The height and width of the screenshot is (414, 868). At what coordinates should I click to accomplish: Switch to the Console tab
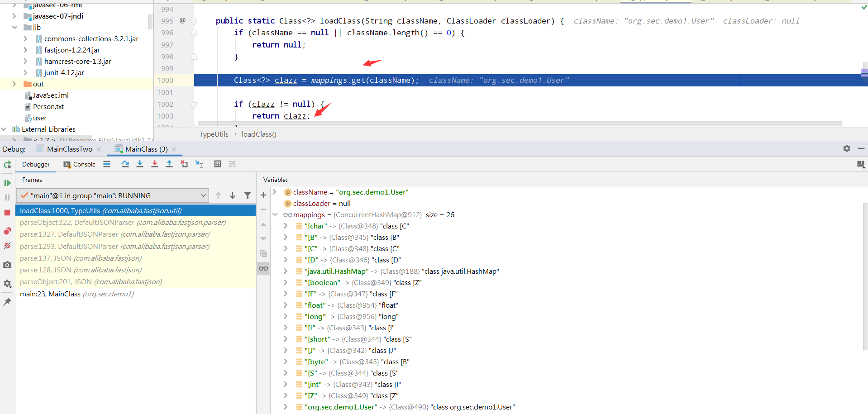coord(79,164)
